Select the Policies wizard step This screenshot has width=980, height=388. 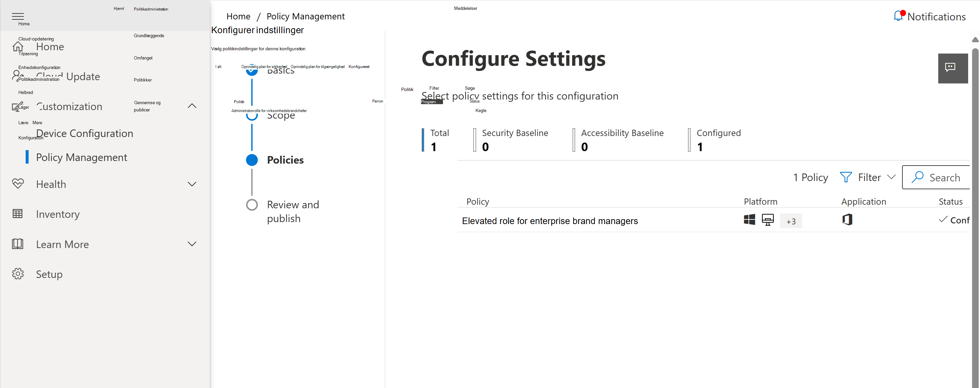(x=285, y=160)
